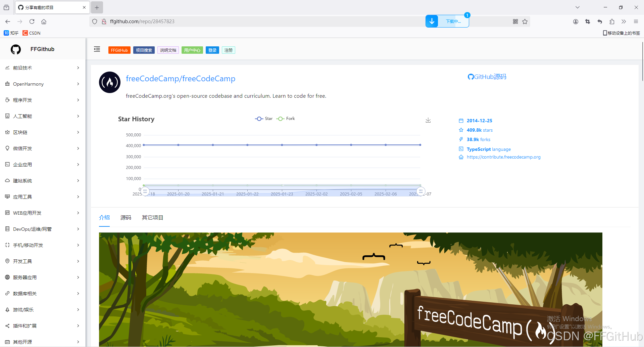
Task: Open Firefox application menu
Action: coord(636,21)
